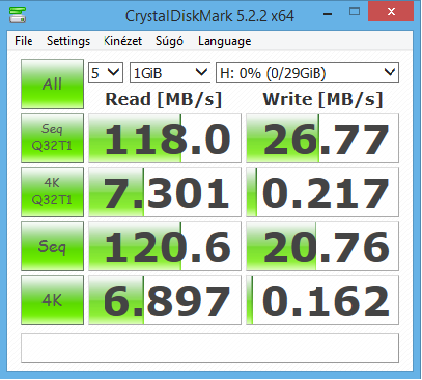The height and width of the screenshot is (380, 422).
Task: Maximize the CrystalDiskMark window
Action: 354,12
